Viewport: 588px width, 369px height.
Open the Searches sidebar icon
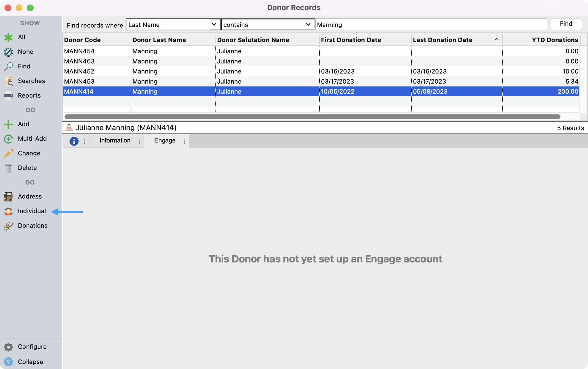(8, 81)
